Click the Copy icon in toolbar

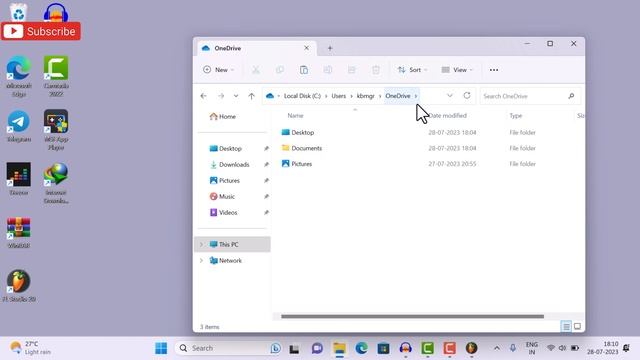tap(280, 70)
